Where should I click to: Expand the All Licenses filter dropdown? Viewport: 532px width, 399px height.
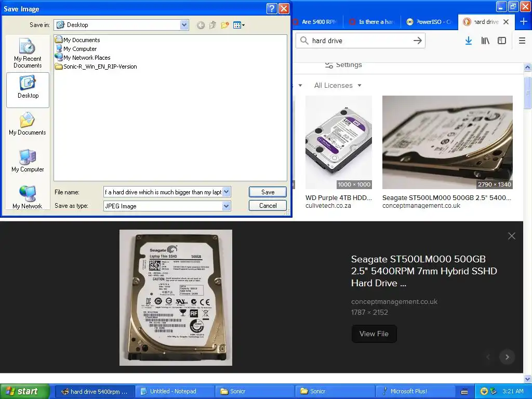point(338,86)
